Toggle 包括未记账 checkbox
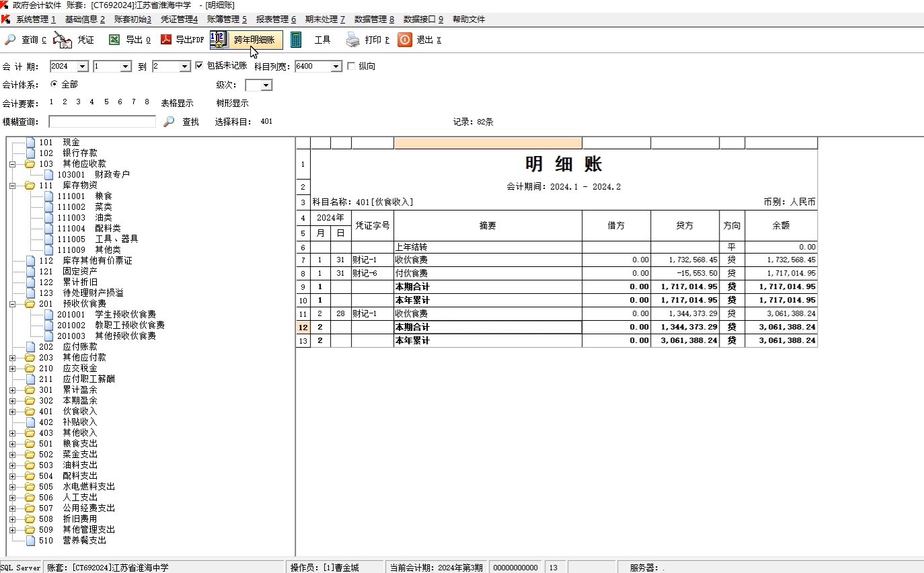Image resolution: width=924 pixels, height=573 pixels. point(199,66)
